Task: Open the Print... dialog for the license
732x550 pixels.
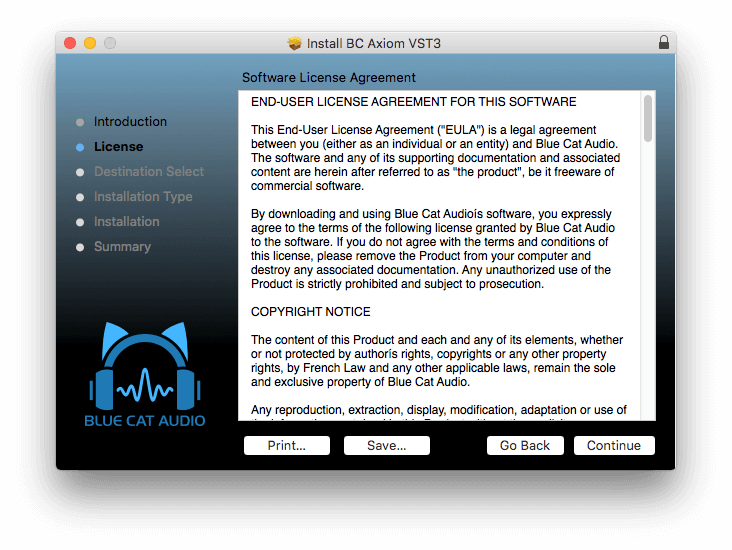Action: (287, 445)
